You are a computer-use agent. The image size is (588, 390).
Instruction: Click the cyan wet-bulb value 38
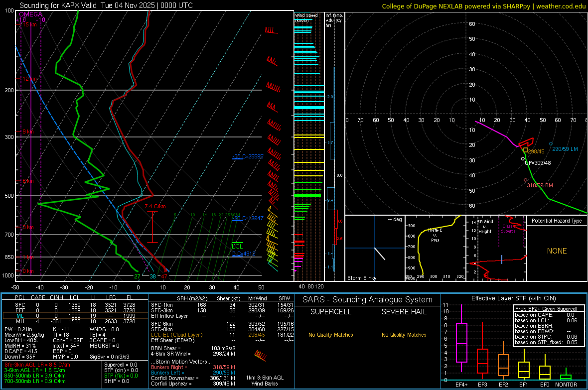pos(152,277)
